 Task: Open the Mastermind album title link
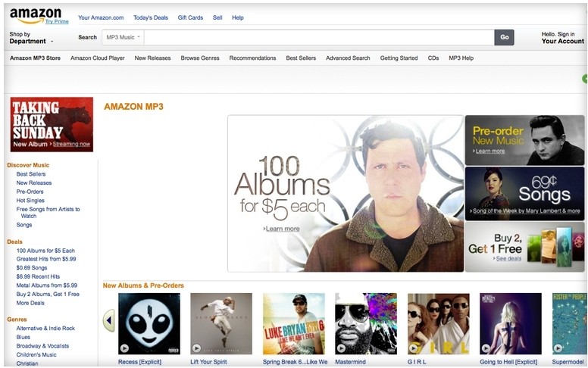(x=350, y=362)
